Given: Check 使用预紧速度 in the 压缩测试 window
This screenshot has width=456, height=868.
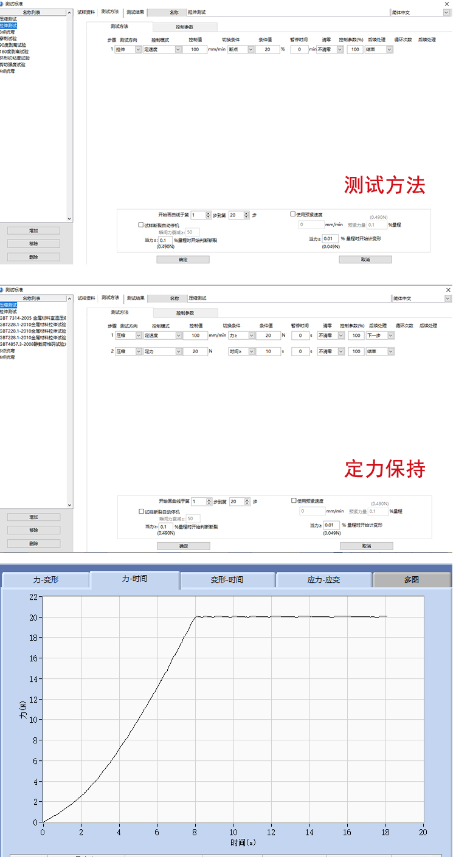Looking at the screenshot, I should [x=293, y=501].
